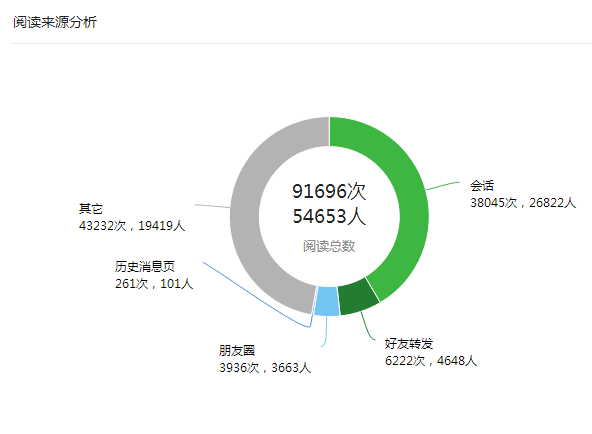
Task: Click the green 会话 donut segment
Action: point(410,196)
